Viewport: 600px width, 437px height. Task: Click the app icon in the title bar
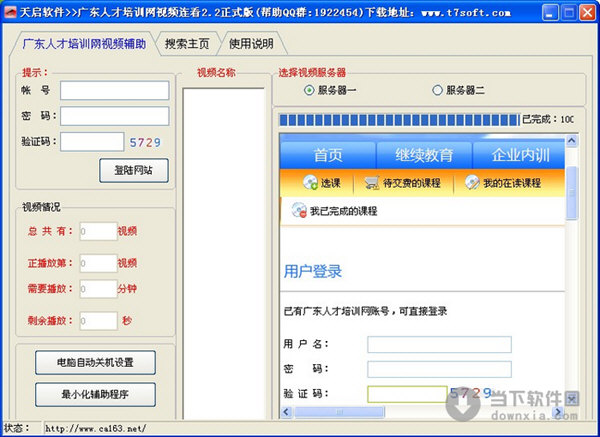[11, 14]
